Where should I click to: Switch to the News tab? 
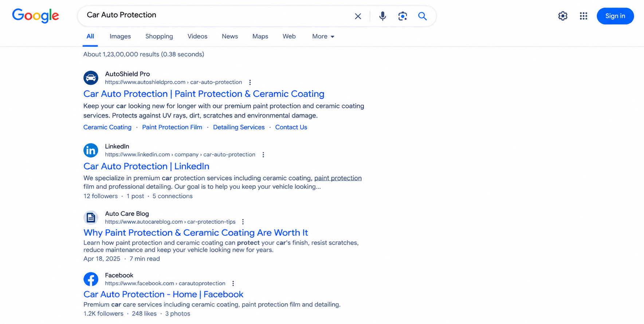point(230,36)
